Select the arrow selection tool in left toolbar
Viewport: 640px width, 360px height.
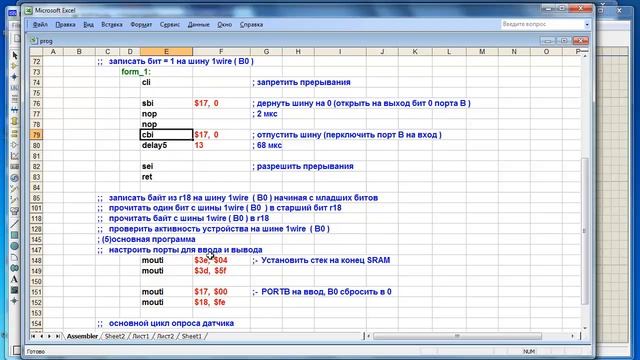(x=15, y=55)
